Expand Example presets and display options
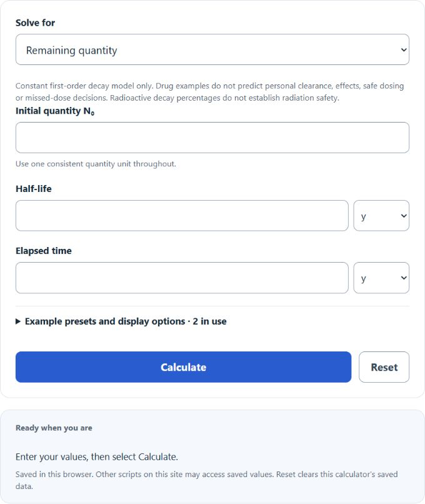 pyautogui.click(x=121, y=321)
